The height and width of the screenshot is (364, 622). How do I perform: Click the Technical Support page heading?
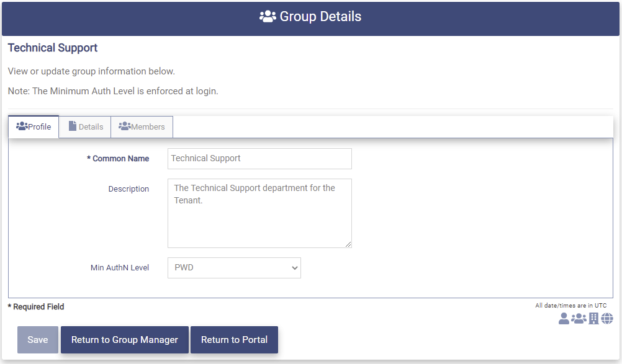point(53,48)
